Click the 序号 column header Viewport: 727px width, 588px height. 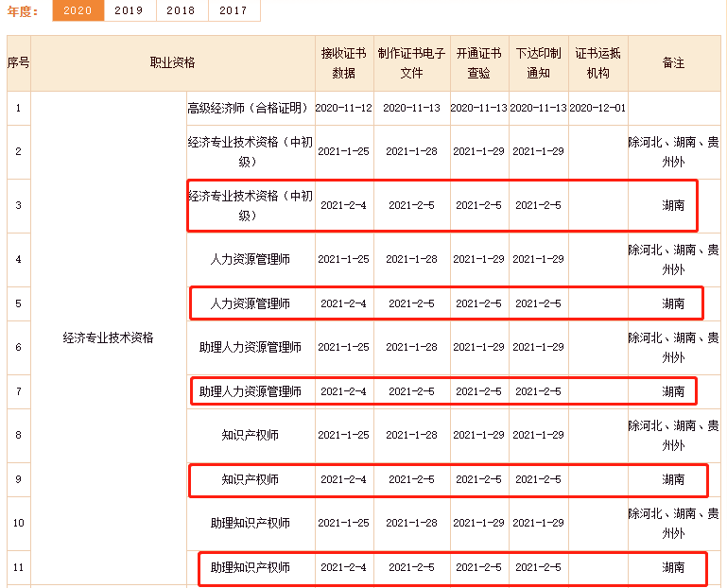tap(18, 63)
